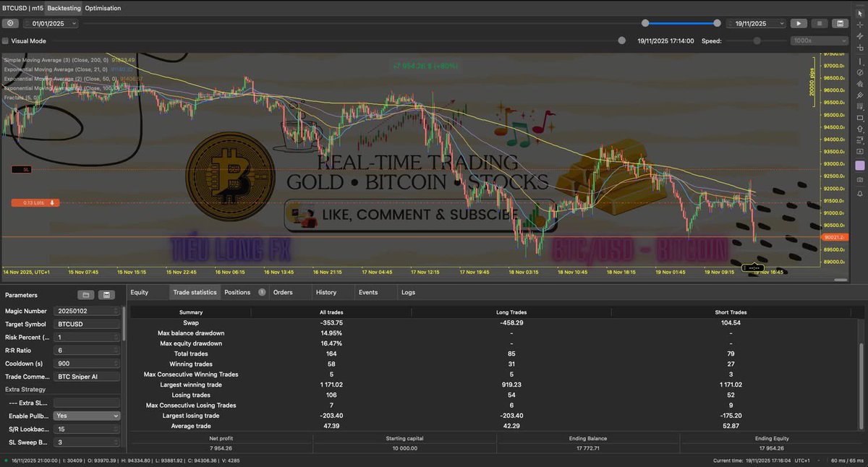Click the save report icon beside the stop button
Screen dimensions: 868x467
pos(839,23)
